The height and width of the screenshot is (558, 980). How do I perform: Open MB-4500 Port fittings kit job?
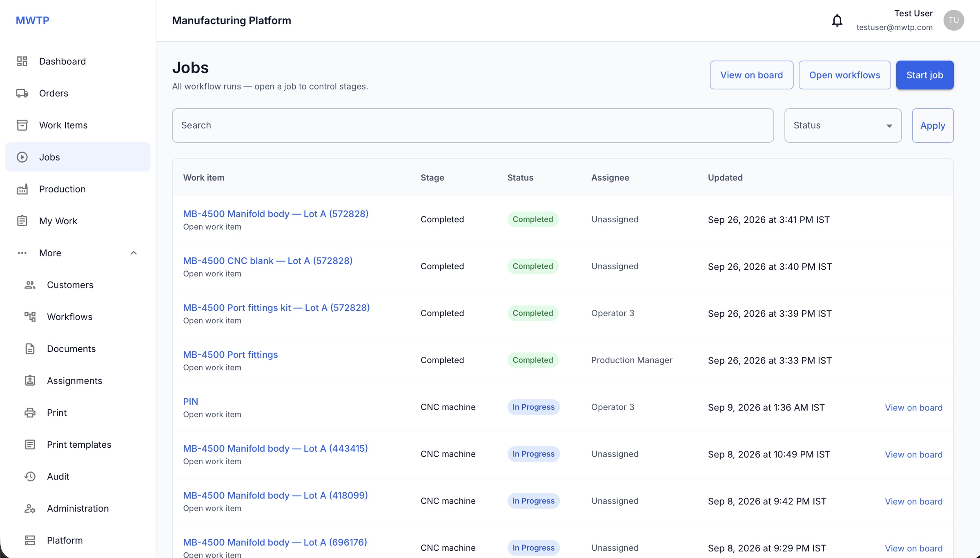tap(276, 308)
